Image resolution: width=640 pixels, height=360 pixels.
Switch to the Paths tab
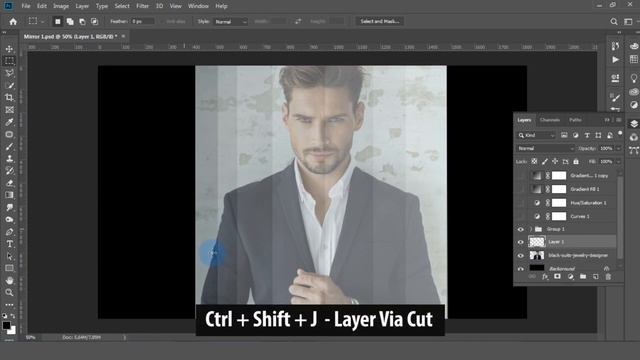pos(575,120)
